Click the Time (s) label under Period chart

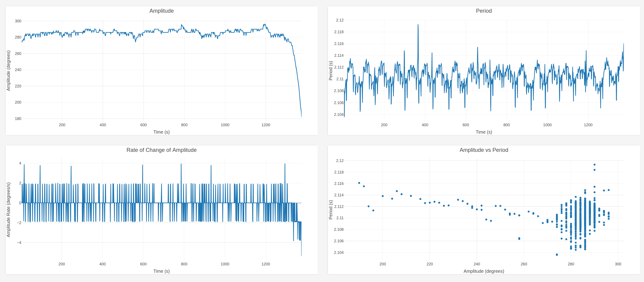[x=484, y=132]
